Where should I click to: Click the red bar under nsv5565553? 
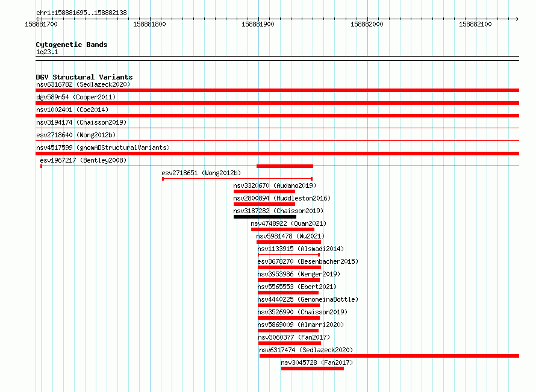point(288,293)
